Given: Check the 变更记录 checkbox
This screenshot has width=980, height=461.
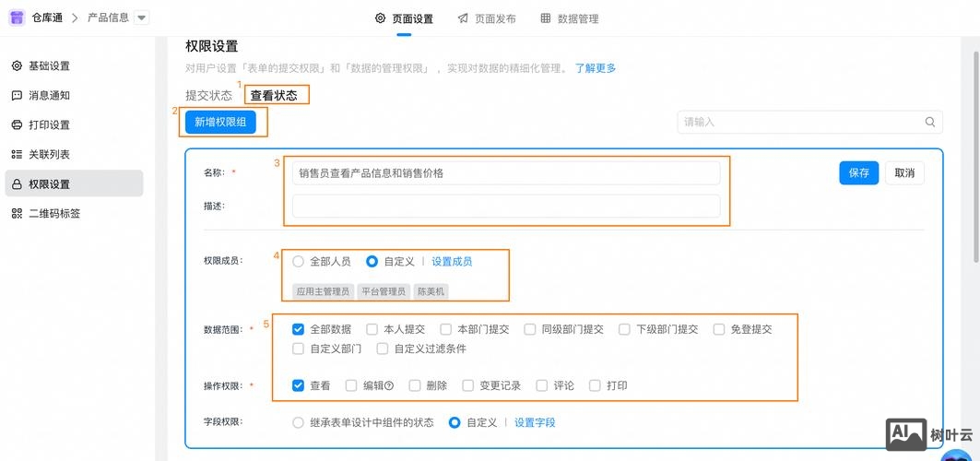Looking at the screenshot, I should (x=468, y=385).
